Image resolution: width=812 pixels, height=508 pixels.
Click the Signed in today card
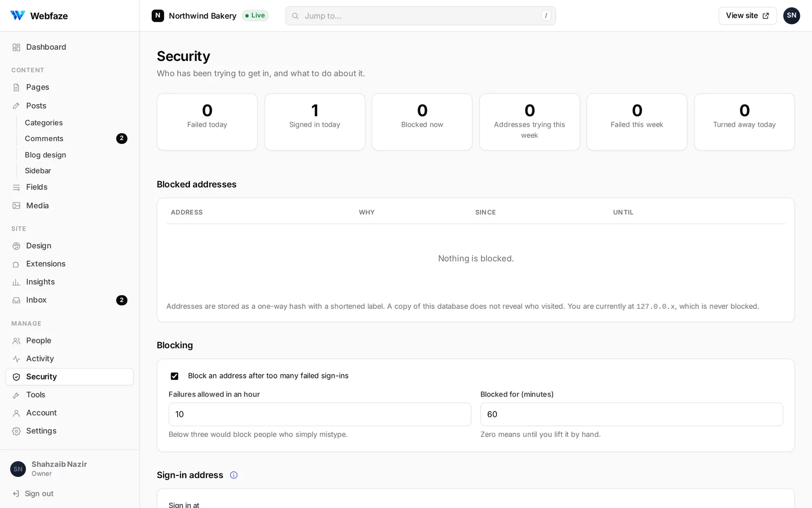click(315, 122)
